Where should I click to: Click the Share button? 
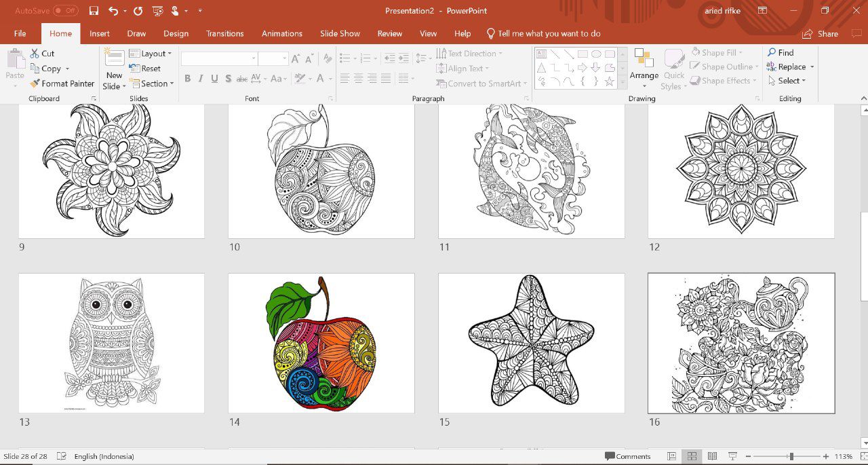(820, 34)
